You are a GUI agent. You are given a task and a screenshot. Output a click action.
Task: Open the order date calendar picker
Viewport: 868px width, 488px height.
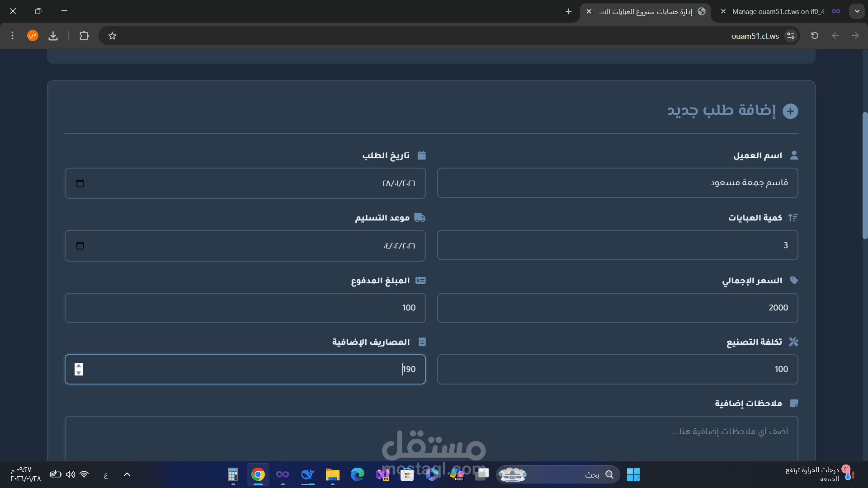pyautogui.click(x=80, y=183)
